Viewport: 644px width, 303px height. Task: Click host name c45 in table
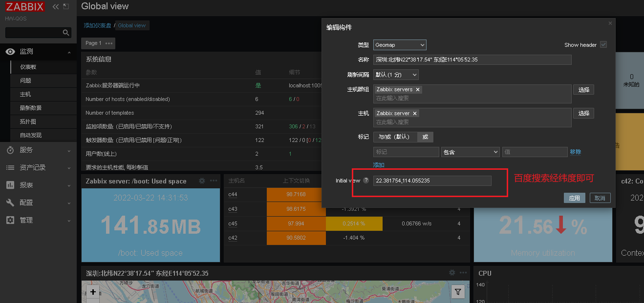click(x=233, y=223)
